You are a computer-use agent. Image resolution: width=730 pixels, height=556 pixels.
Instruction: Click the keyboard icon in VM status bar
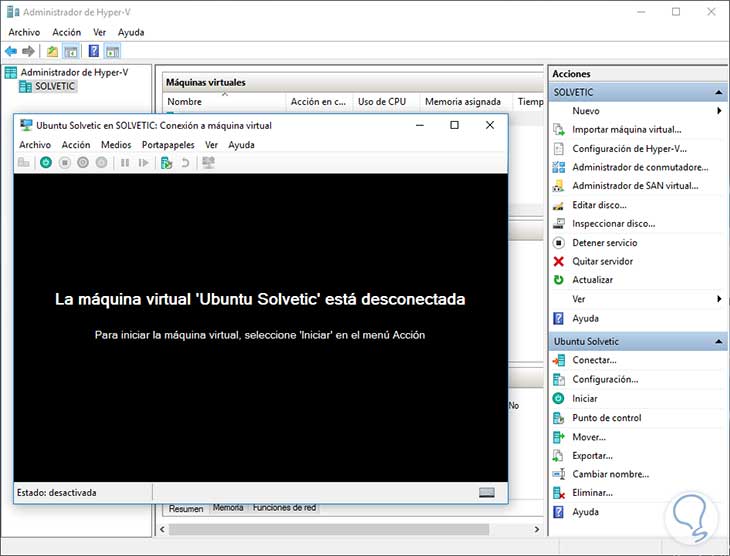(487, 492)
